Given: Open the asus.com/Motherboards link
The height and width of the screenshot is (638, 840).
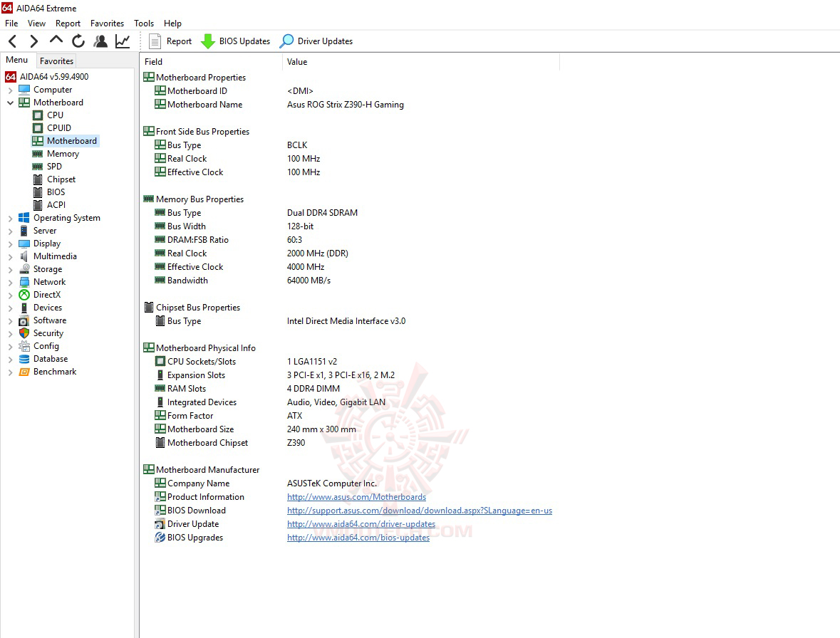Looking at the screenshot, I should tap(356, 497).
